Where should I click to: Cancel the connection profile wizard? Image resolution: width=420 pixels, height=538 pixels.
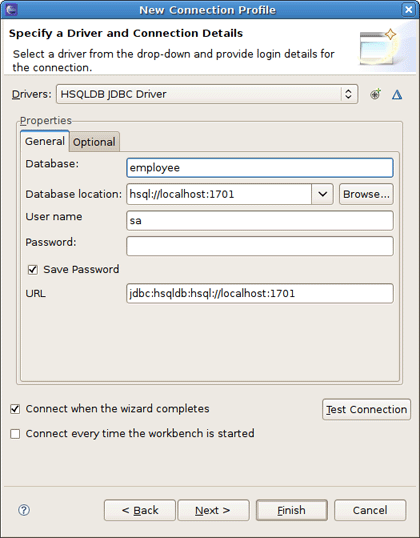coord(370,510)
